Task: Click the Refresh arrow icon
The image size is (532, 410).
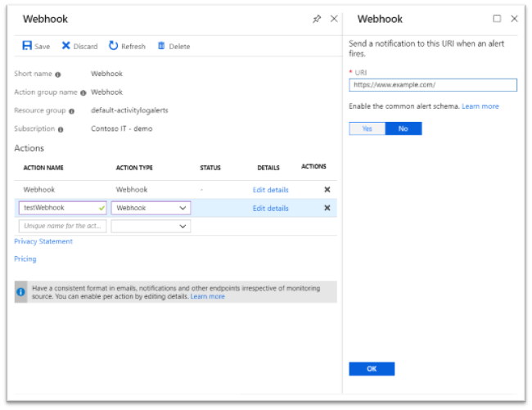Action: coord(114,46)
